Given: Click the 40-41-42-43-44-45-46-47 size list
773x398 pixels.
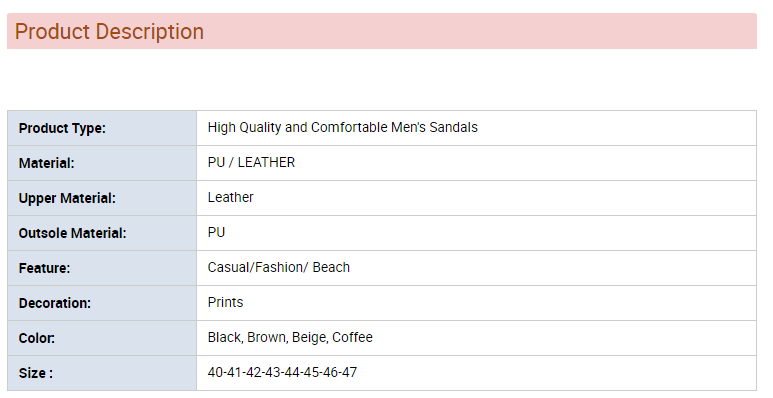Looking at the screenshot, I should [x=282, y=372].
